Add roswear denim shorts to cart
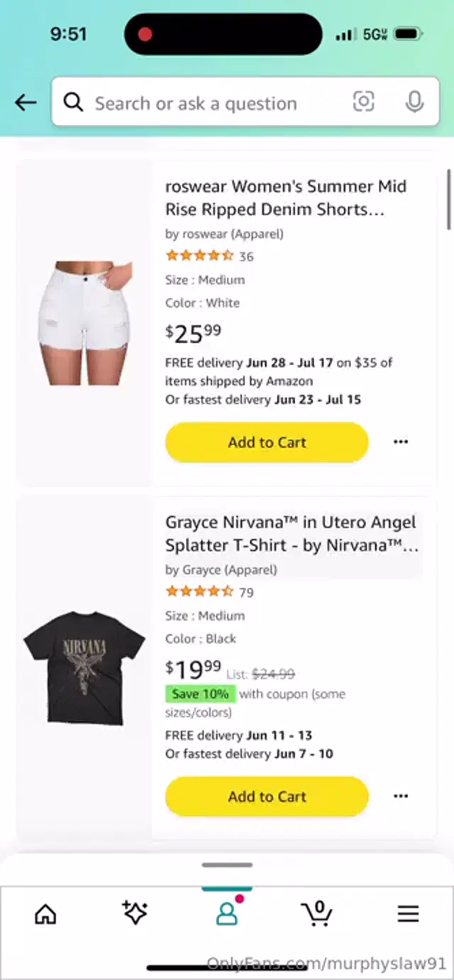This screenshot has width=454, height=980. click(267, 442)
